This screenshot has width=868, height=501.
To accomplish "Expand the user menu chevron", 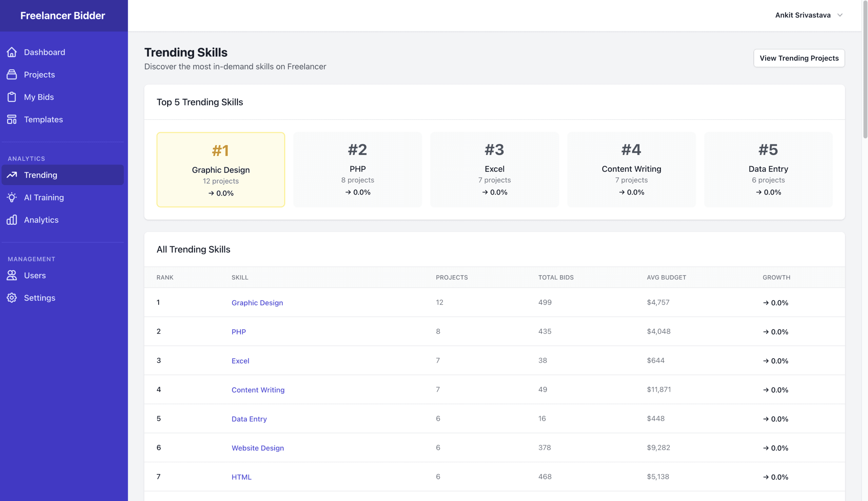I will click(x=840, y=15).
